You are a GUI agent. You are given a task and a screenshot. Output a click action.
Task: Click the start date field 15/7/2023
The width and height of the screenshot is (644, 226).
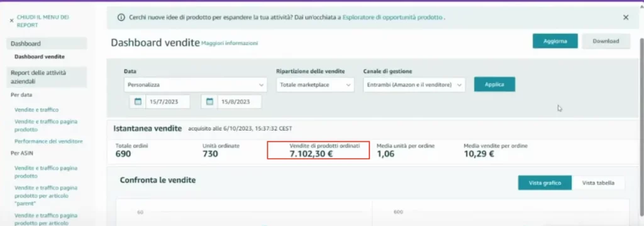pos(167,102)
